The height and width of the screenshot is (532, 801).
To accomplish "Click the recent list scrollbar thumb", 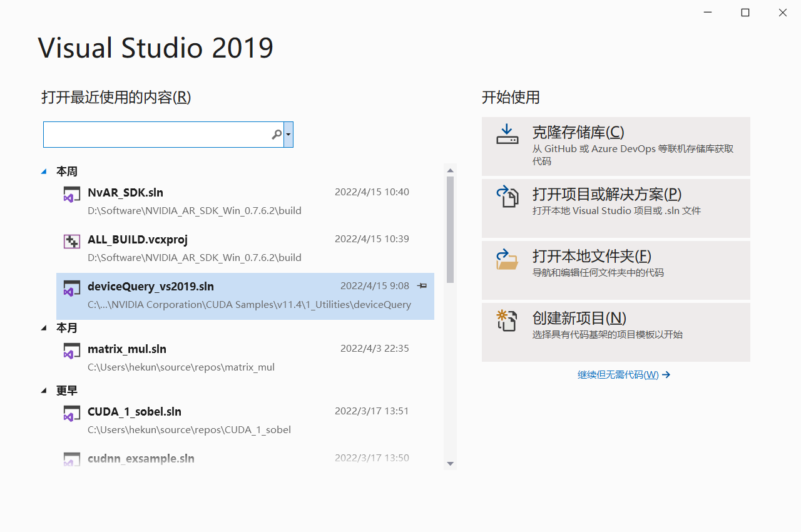I will (x=450, y=230).
